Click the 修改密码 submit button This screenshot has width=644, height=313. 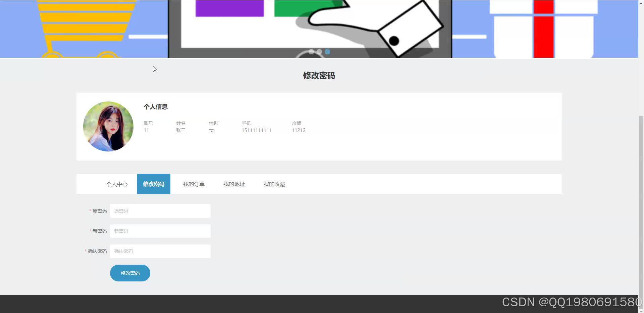tap(130, 273)
